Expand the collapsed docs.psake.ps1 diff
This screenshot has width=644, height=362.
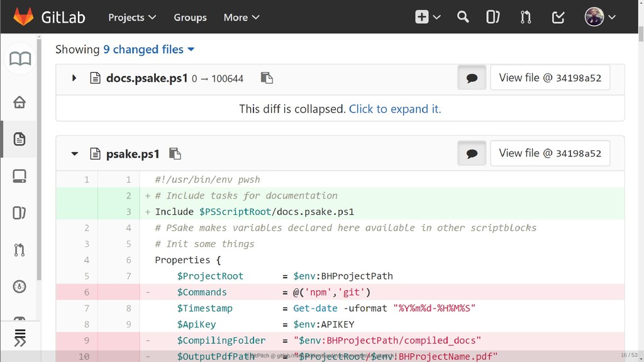pos(74,78)
